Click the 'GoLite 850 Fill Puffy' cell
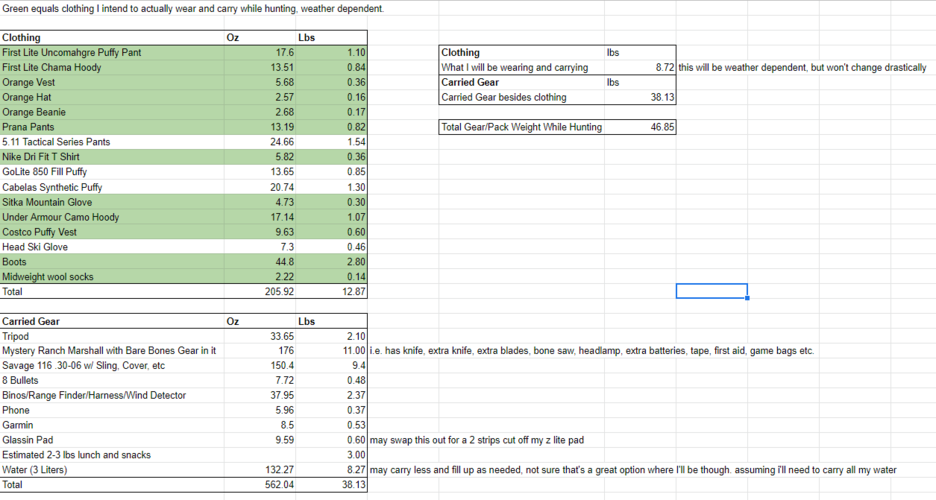This screenshot has width=936, height=500. click(x=112, y=172)
